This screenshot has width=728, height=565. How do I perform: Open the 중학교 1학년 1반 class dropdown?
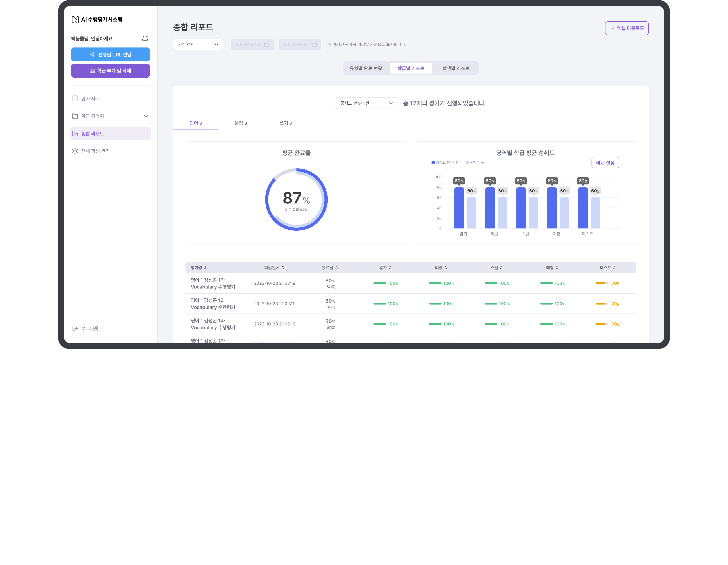coord(367,103)
